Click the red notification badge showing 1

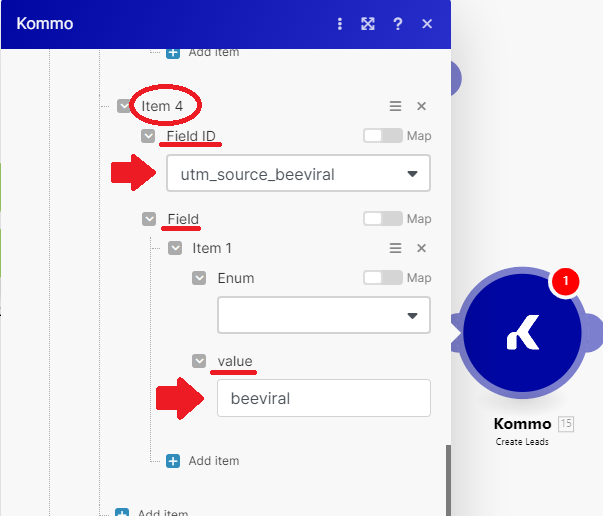[565, 281]
